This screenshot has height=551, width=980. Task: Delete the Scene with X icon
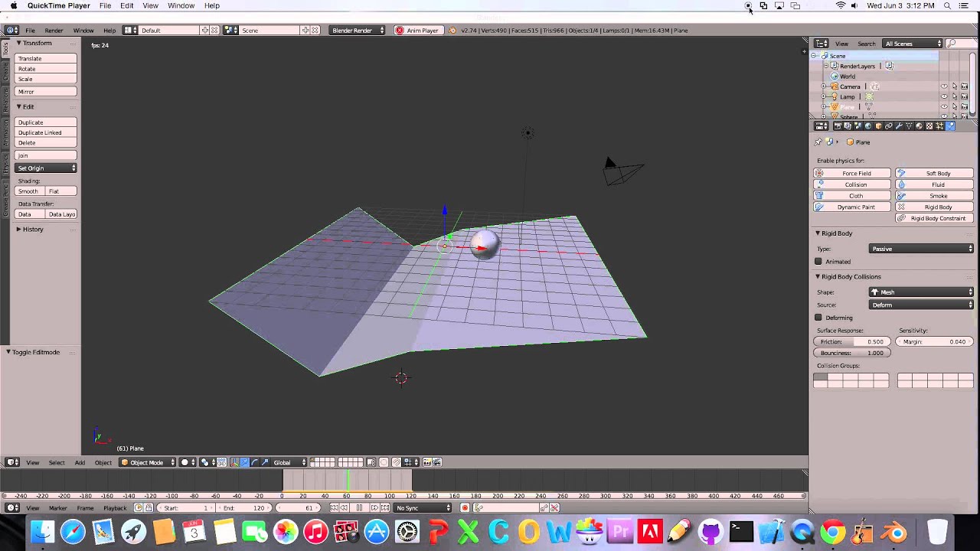point(315,30)
